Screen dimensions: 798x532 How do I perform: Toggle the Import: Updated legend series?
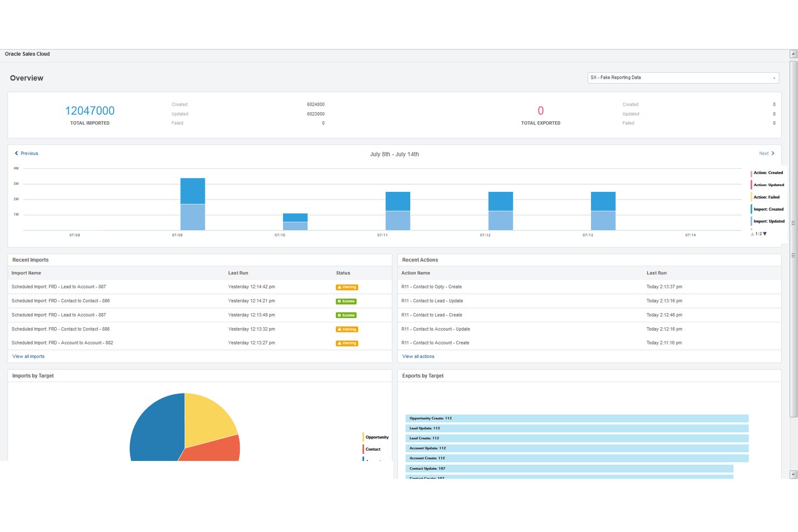coord(768,222)
